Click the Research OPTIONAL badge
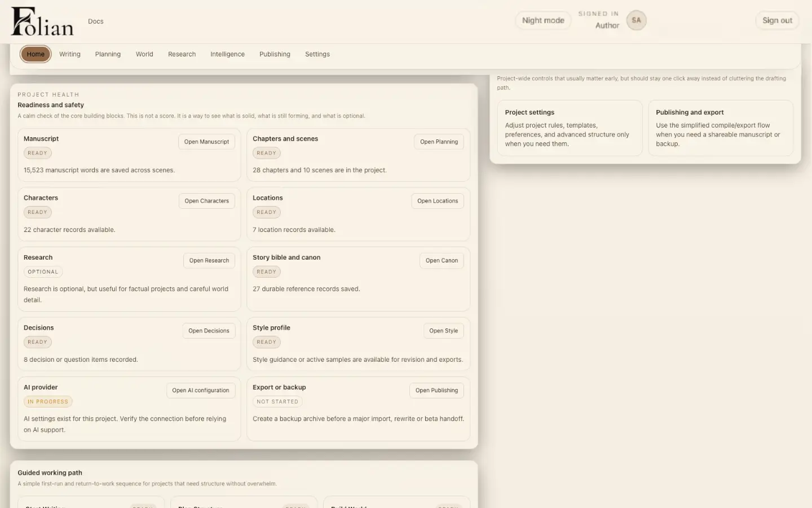Image resolution: width=812 pixels, height=508 pixels. (x=43, y=272)
